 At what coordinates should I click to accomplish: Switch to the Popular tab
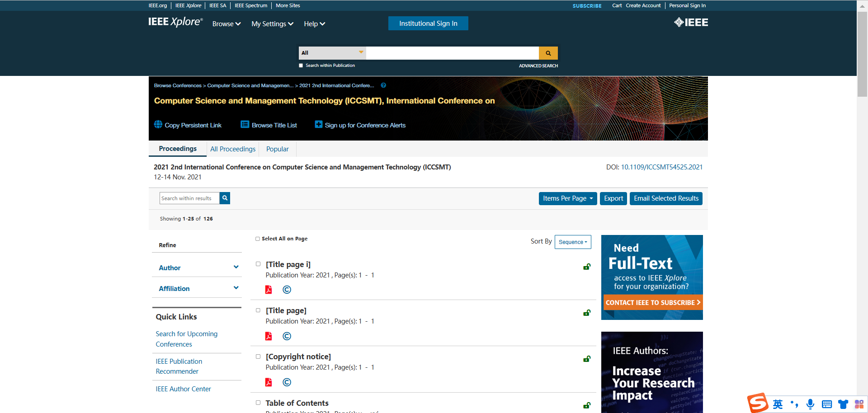277,149
